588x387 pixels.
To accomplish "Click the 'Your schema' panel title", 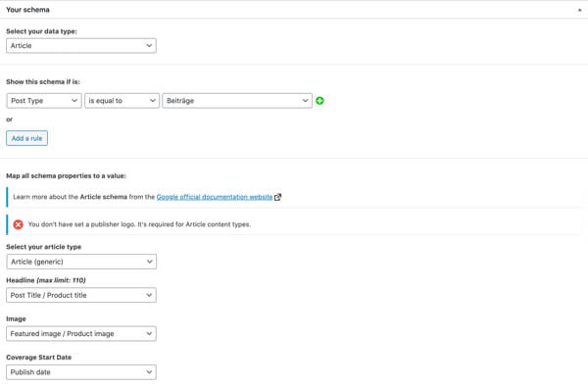I will (x=27, y=10).
